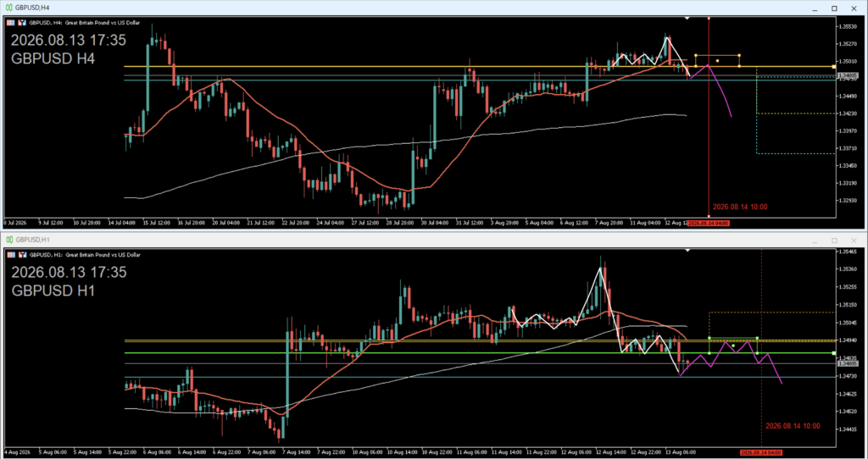Click the GBPUSD,H1 window title icon
Image resolution: width=868 pixels, height=459 pixels.
[x=9, y=240]
